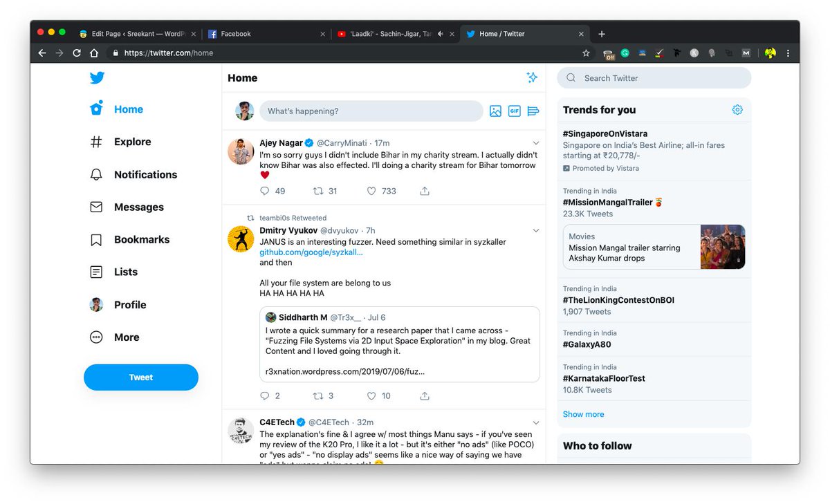This screenshot has width=830, height=504.
Task: Click the What's happening compose field
Action: (371, 111)
